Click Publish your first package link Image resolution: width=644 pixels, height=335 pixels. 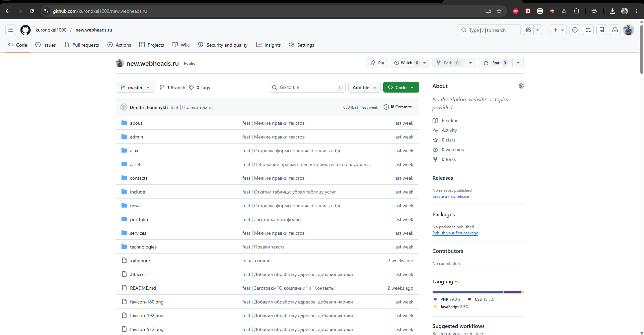point(455,233)
